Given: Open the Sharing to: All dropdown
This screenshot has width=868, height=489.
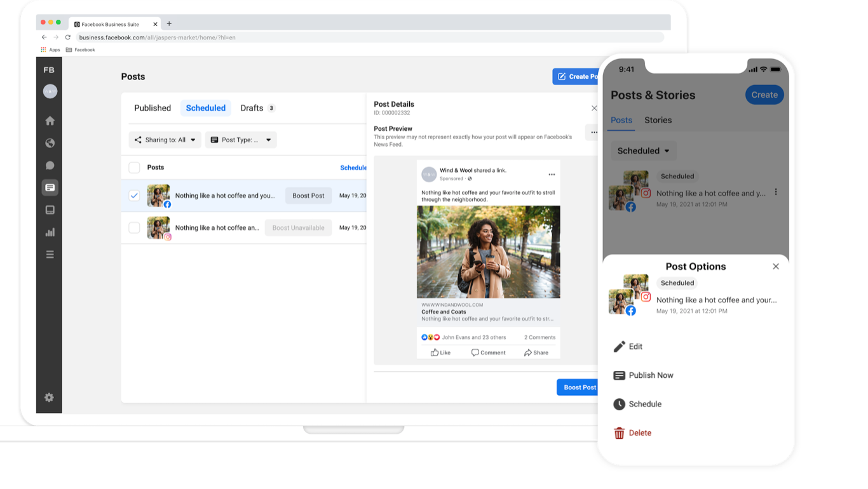Looking at the screenshot, I should pos(165,139).
